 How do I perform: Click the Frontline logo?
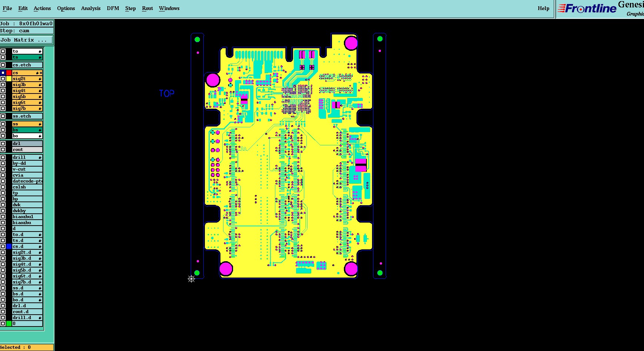click(x=587, y=8)
